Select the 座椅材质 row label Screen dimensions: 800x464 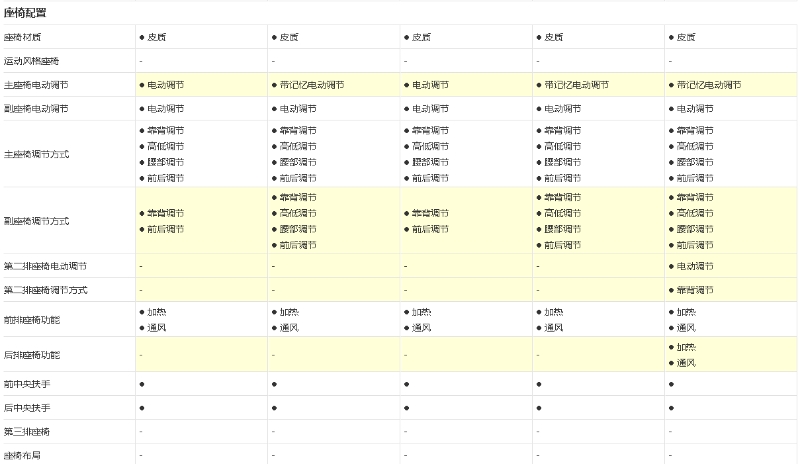click(22, 37)
